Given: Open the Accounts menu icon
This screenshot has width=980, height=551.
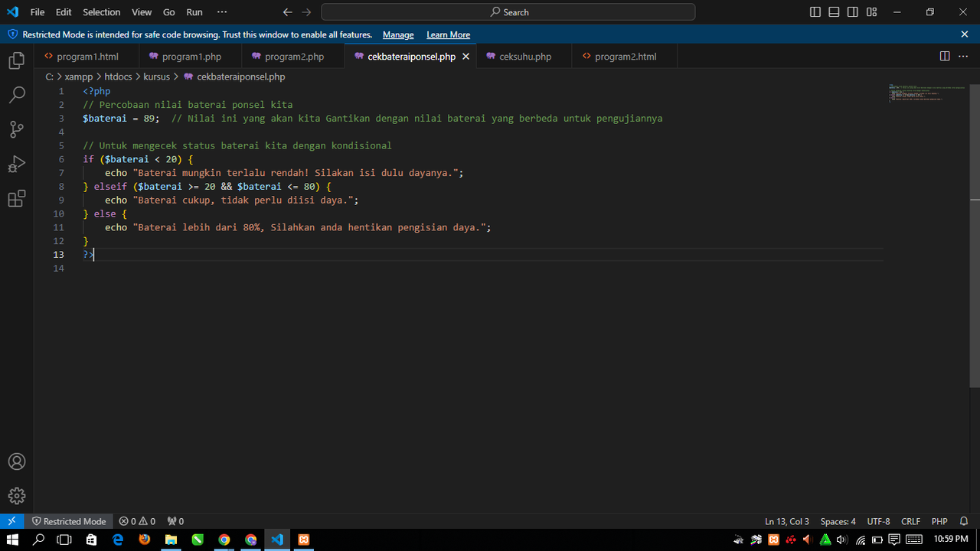Looking at the screenshot, I should click(x=16, y=461).
